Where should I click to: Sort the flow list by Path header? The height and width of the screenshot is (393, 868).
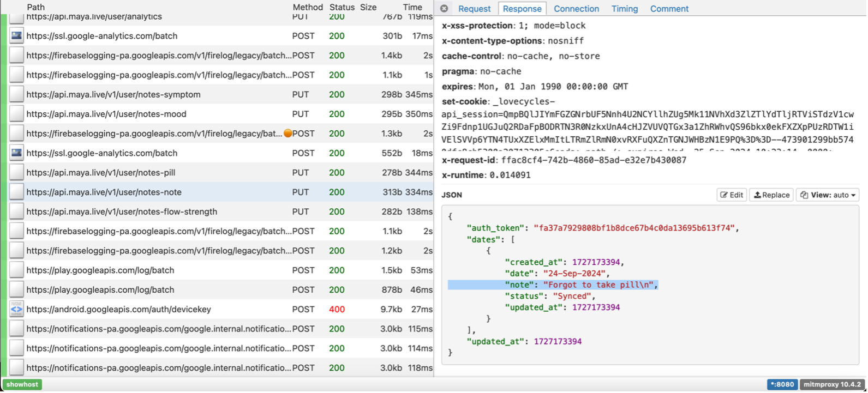point(36,8)
